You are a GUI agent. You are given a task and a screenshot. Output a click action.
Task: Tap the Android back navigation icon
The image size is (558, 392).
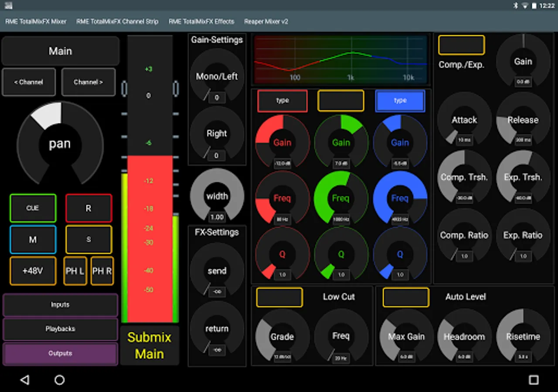25,380
